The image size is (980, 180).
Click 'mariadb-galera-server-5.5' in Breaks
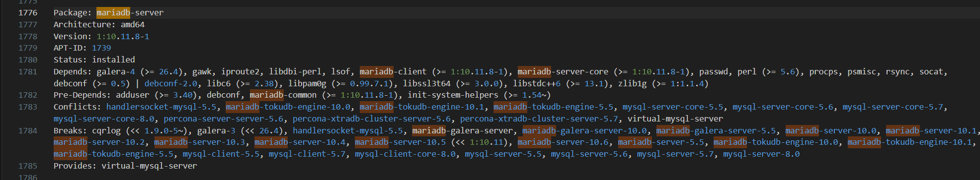716,131
